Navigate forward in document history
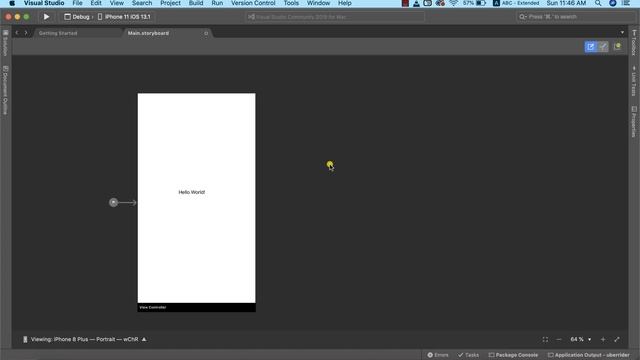Screen dimensions: 640x360 click(26, 33)
